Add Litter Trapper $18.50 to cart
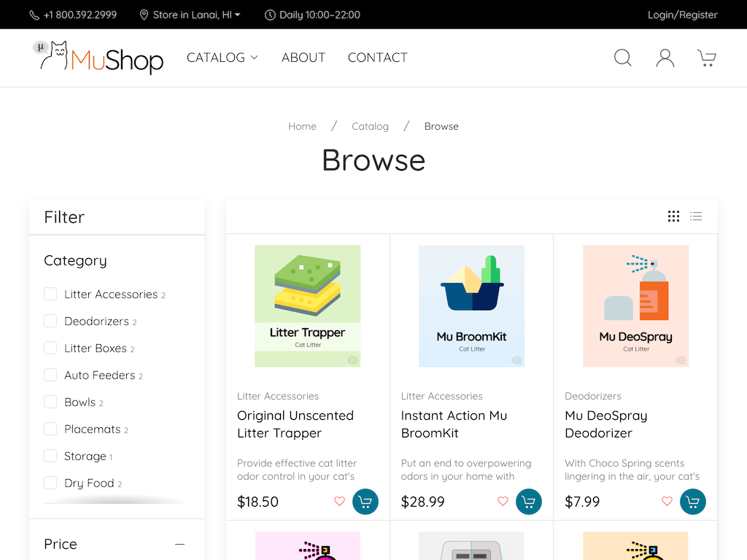The height and width of the screenshot is (560, 747). click(x=365, y=502)
